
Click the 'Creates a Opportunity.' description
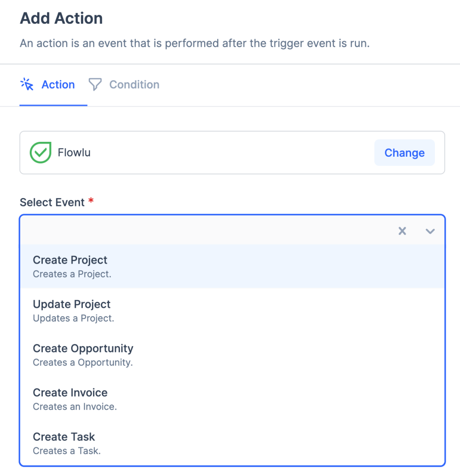pos(83,363)
